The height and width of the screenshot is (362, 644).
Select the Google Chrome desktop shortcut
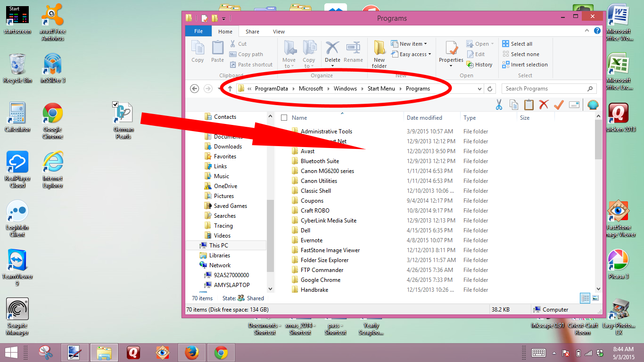point(53,121)
